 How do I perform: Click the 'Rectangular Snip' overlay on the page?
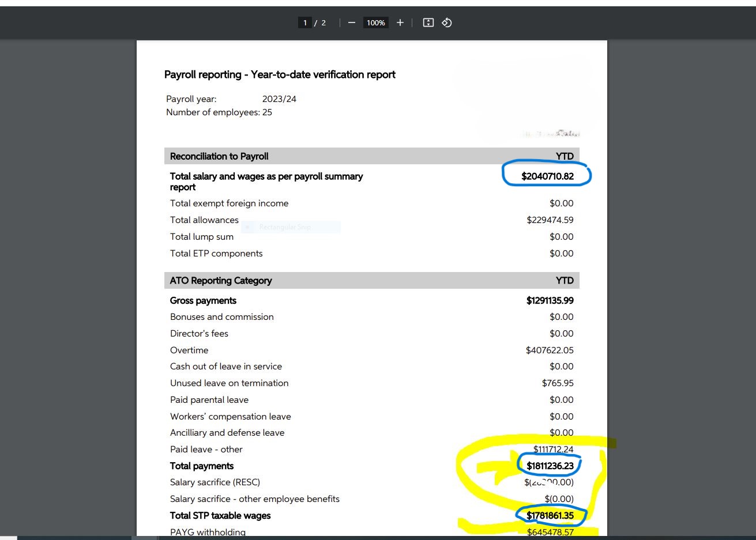coord(285,227)
